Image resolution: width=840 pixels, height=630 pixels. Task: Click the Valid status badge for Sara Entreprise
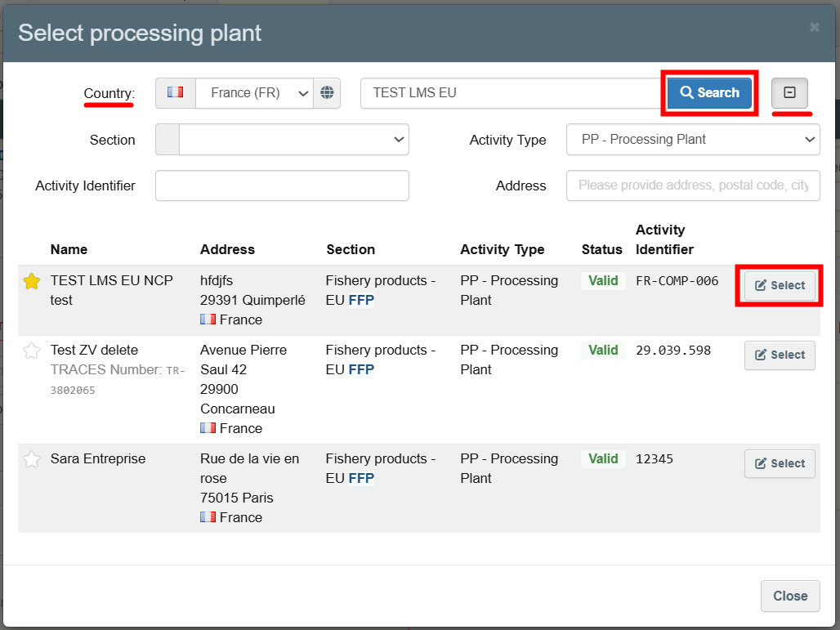(603, 459)
